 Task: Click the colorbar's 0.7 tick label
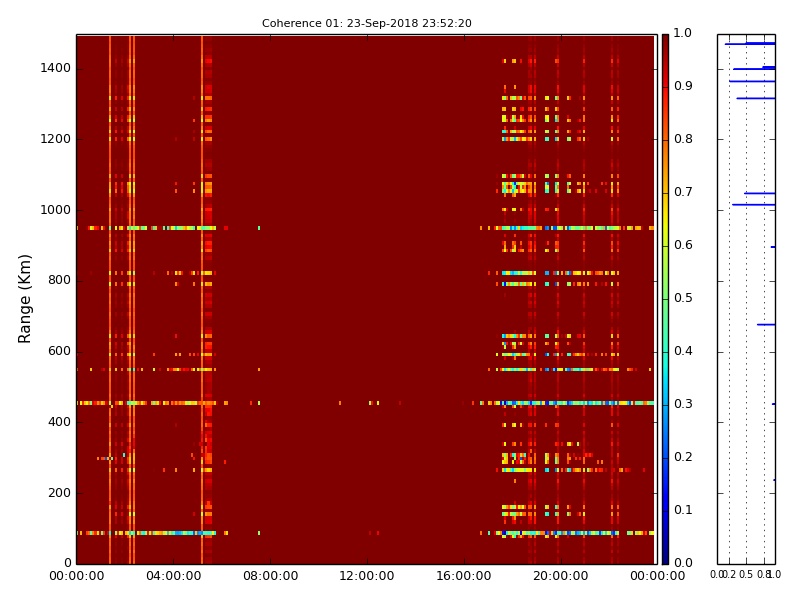[682, 192]
